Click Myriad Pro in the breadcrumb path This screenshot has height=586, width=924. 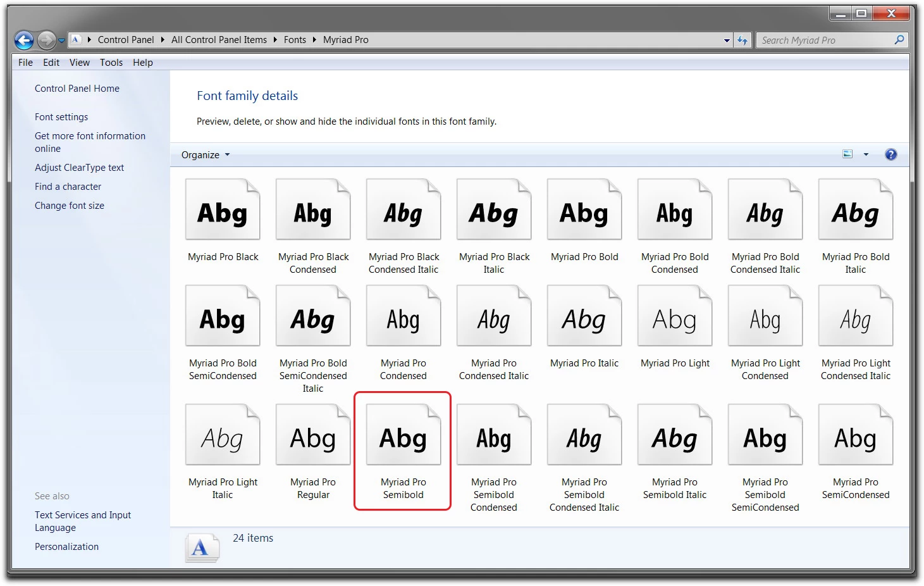(x=346, y=40)
